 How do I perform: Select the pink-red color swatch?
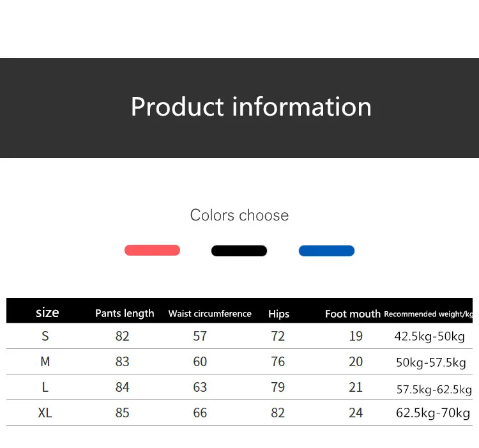coord(152,251)
